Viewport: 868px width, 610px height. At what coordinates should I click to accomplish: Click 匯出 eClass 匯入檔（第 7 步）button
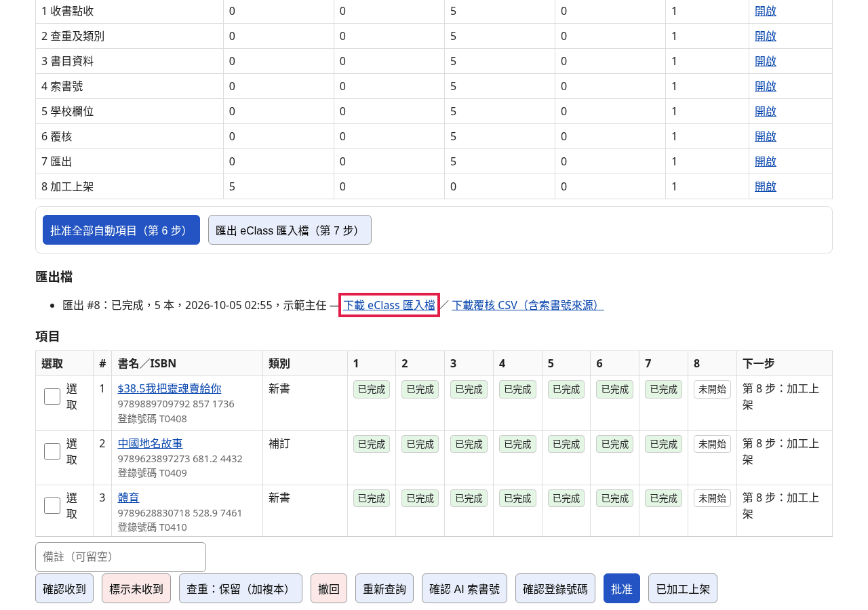click(x=290, y=230)
